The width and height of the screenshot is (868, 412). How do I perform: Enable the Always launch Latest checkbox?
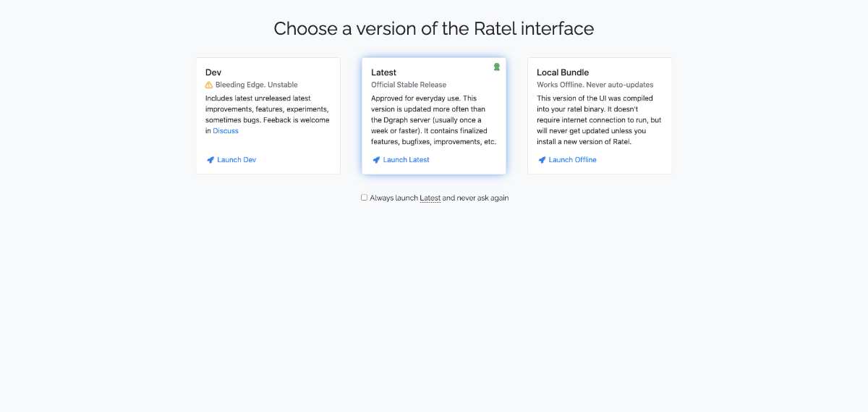(x=364, y=197)
